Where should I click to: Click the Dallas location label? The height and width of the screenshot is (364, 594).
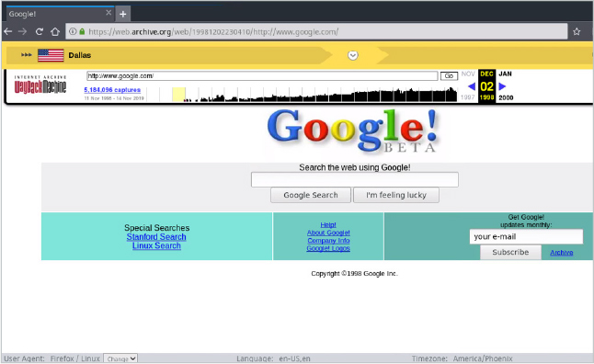80,55
